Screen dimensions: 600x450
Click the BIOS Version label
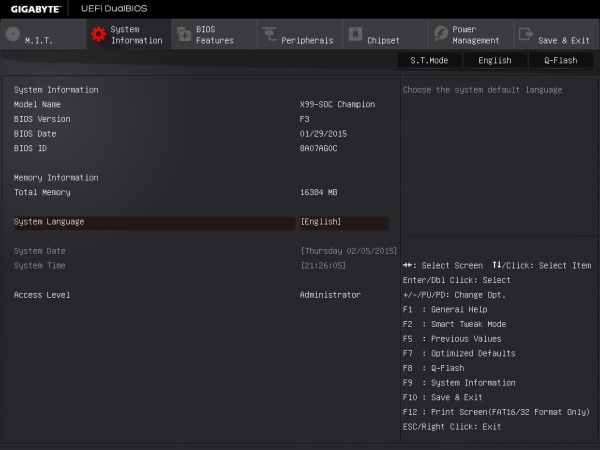tap(42, 119)
